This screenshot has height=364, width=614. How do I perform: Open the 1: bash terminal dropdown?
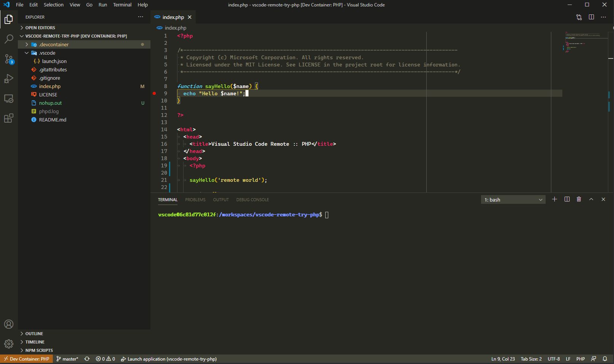[x=513, y=200]
